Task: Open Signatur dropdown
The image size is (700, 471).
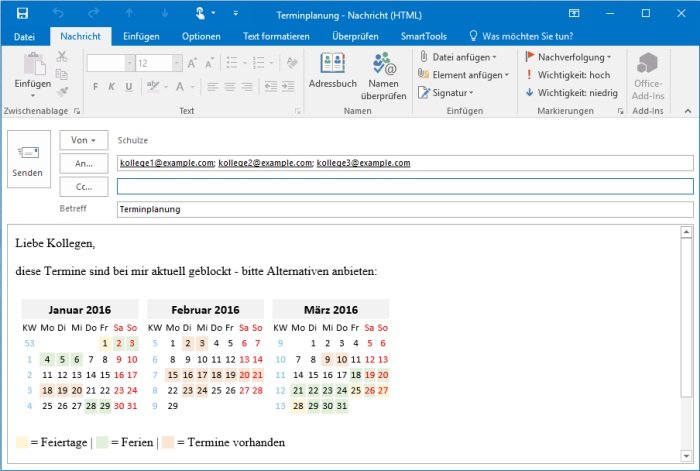Action: [446, 93]
